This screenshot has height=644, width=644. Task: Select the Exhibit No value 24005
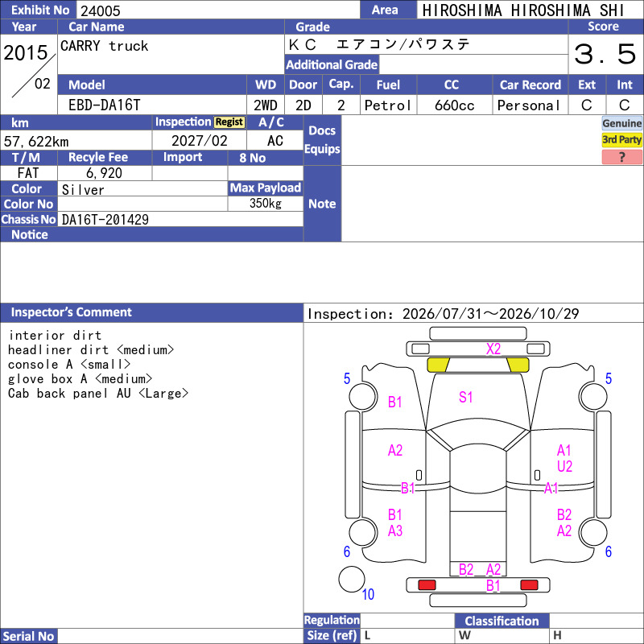pyautogui.click(x=101, y=10)
